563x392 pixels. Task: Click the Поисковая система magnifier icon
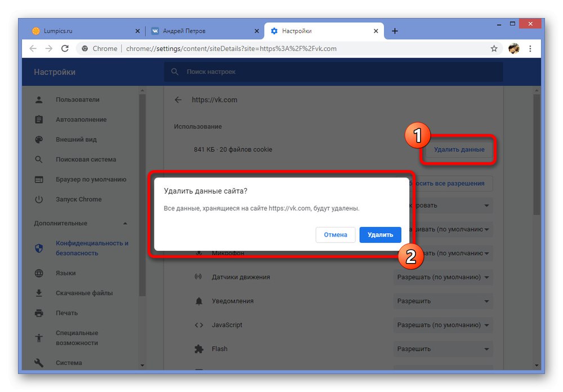pos(39,159)
